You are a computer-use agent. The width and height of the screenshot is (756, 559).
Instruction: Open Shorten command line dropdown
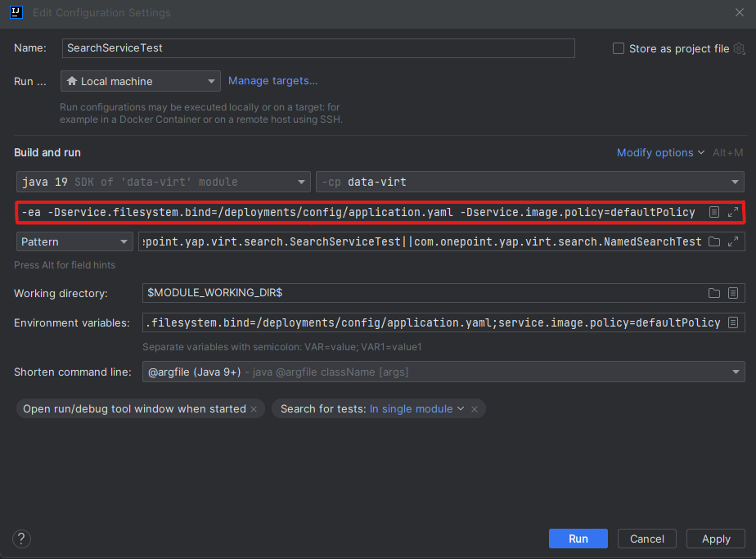(x=443, y=372)
